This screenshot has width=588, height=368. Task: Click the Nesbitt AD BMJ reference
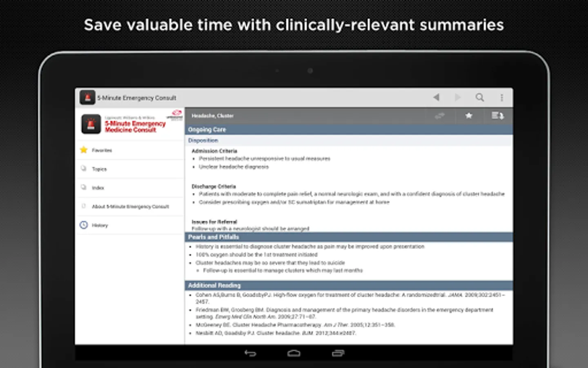[x=276, y=333]
